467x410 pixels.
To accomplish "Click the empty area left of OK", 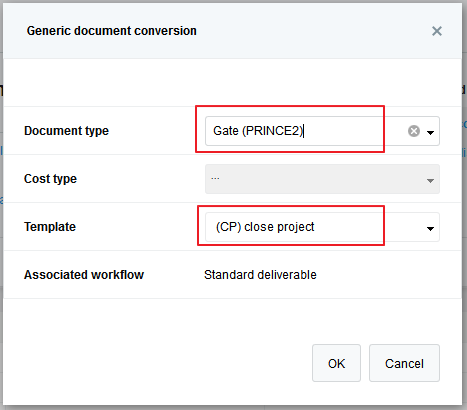I will tap(157, 363).
